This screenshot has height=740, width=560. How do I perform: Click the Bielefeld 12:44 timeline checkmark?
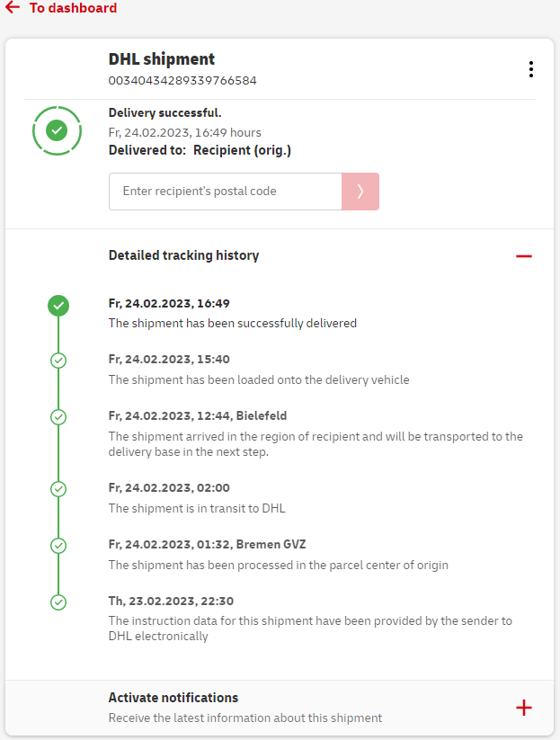click(x=58, y=417)
